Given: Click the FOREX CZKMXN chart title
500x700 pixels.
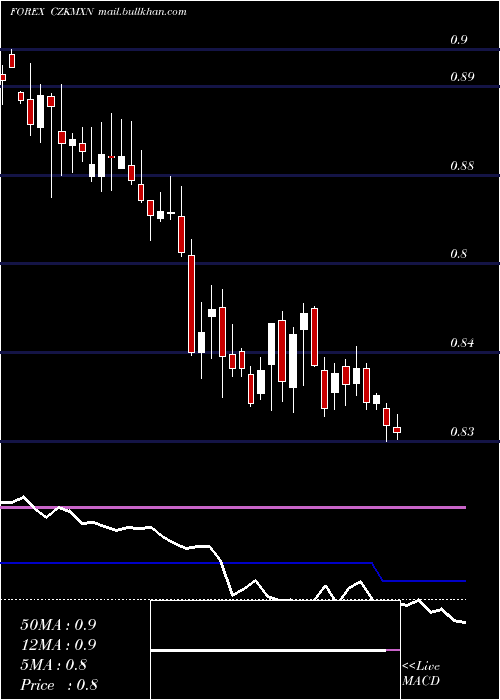Looking at the screenshot, I should [x=51, y=12].
